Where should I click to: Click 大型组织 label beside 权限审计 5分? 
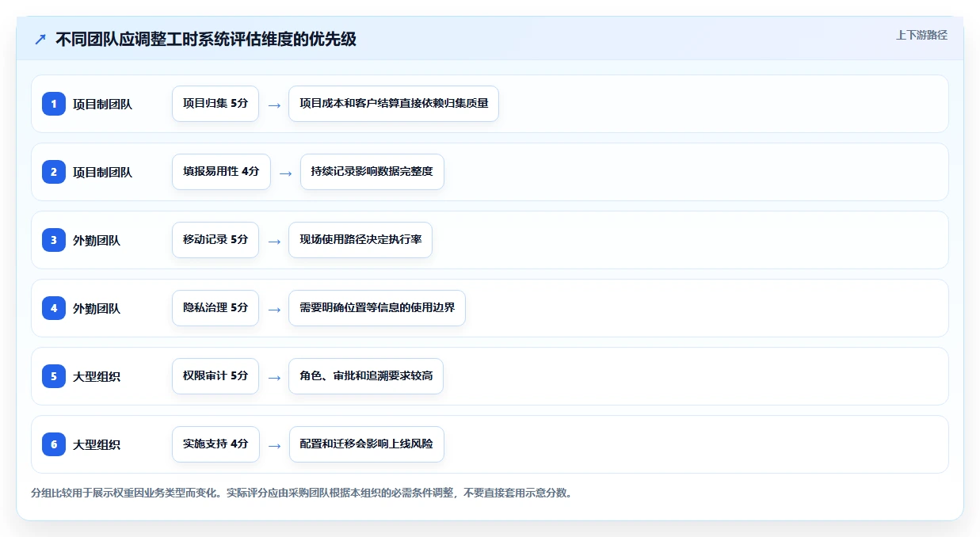[97, 376]
